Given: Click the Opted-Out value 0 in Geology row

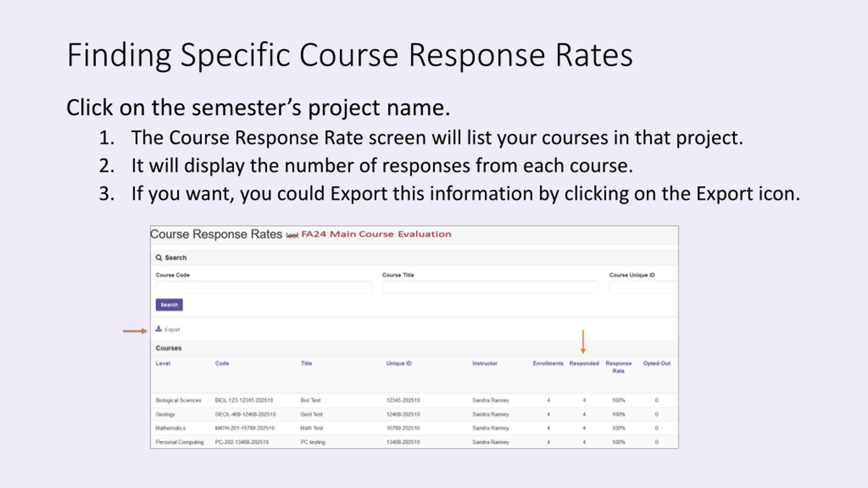Looking at the screenshot, I should pyautogui.click(x=656, y=414).
